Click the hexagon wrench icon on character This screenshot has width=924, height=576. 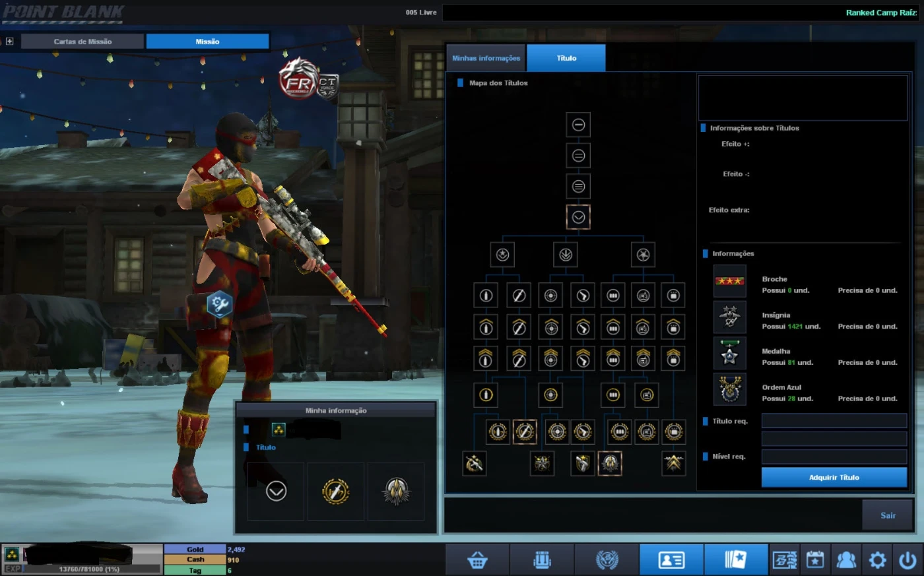click(219, 304)
